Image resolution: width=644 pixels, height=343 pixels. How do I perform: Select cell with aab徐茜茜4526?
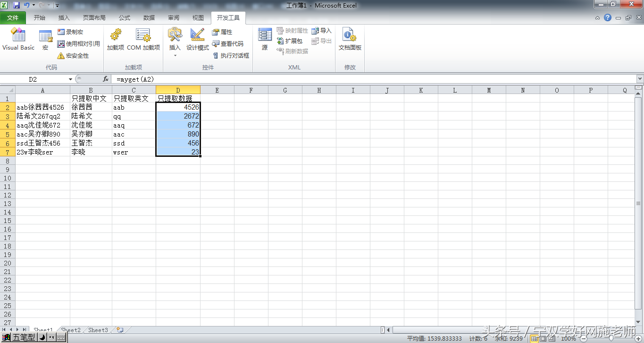click(x=42, y=107)
